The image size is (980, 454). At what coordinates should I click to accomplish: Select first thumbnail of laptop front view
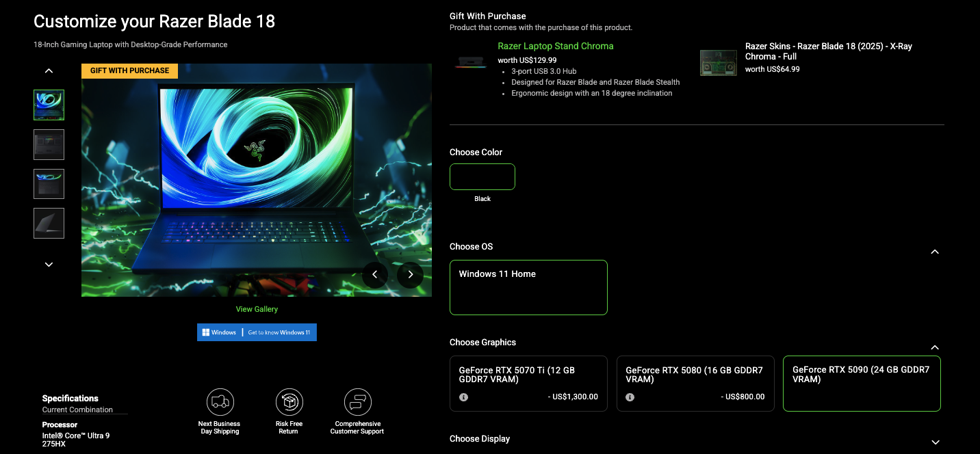(49, 105)
